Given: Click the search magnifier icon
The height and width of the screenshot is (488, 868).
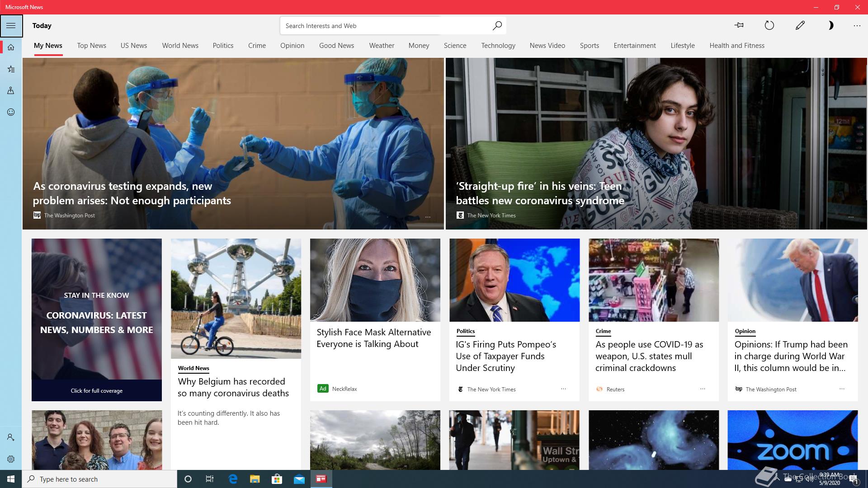Looking at the screenshot, I should 497,26.
